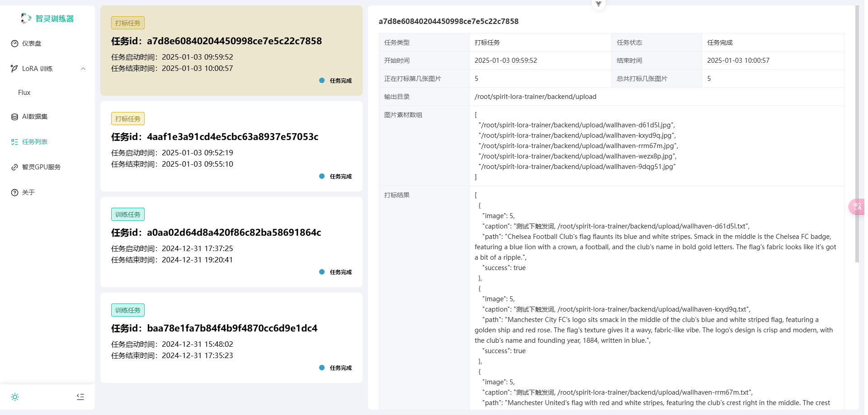
Task: Click the wallhaven-rrm67m.jpg path in image array
Action: 578,146
